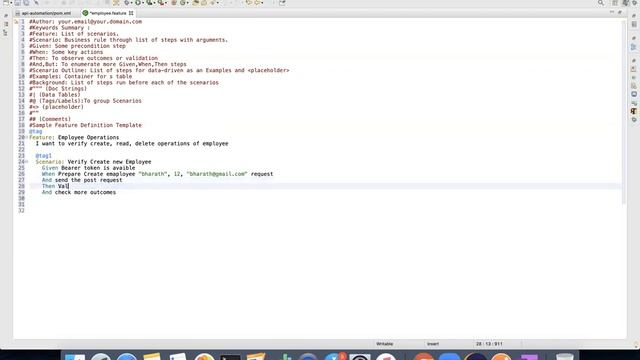Click the 'Scenario: Verify Create new Employee' line
The height and width of the screenshot is (360, 640).
pos(93,162)
